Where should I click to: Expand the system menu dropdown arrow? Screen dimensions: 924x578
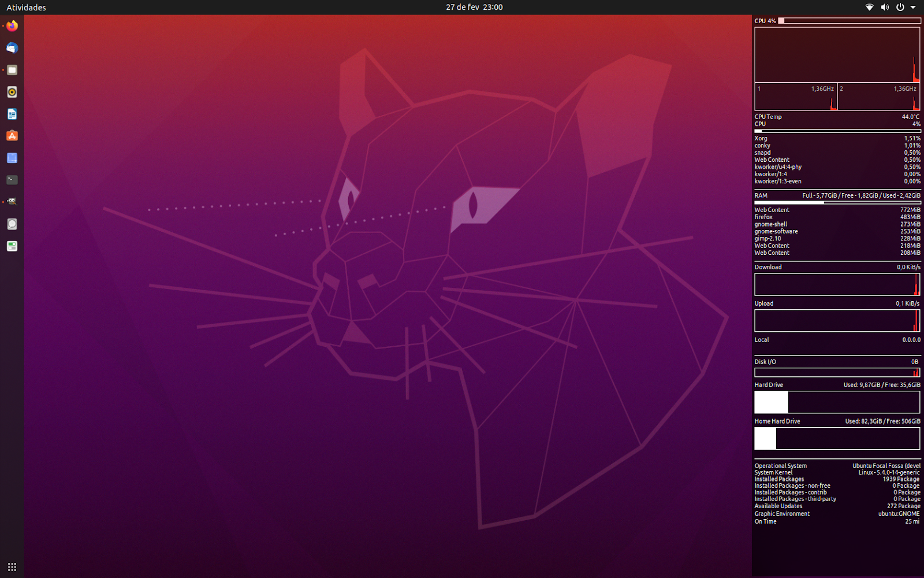(x=912, y=8)
